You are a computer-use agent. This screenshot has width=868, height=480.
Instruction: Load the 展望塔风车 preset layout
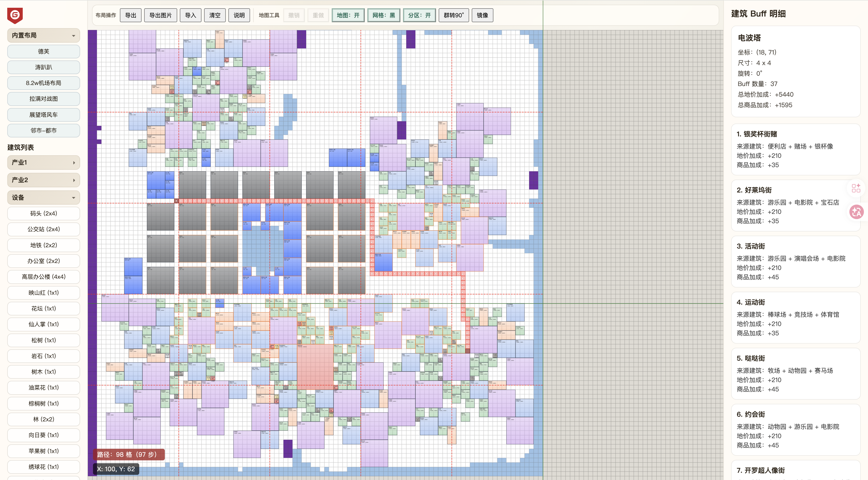pos(43,115)
